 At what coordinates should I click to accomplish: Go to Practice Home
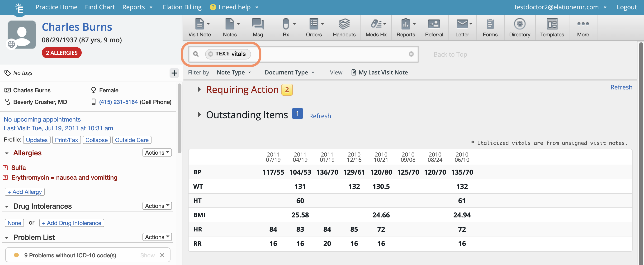(x=56, y=7)
